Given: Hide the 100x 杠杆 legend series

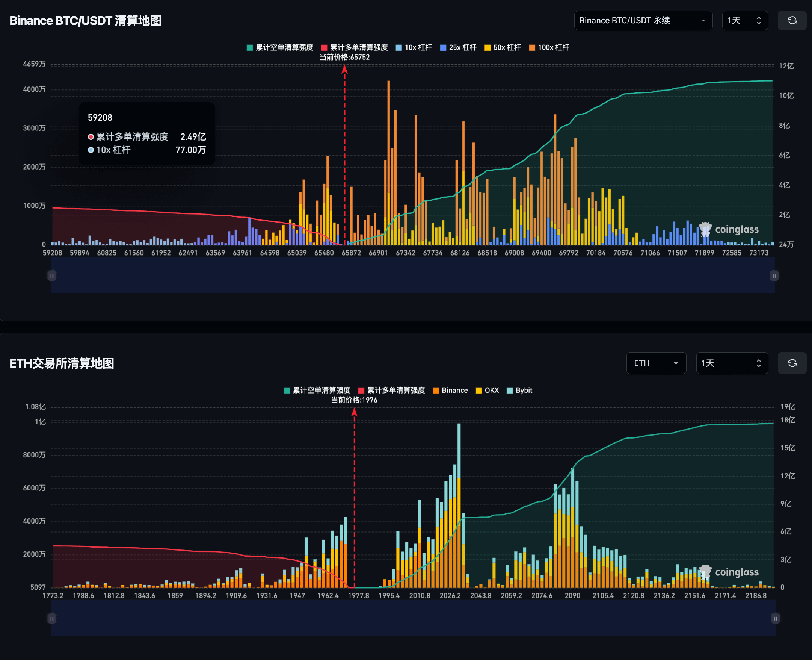Looking at the screenshot, I should [x=549, y=47].
